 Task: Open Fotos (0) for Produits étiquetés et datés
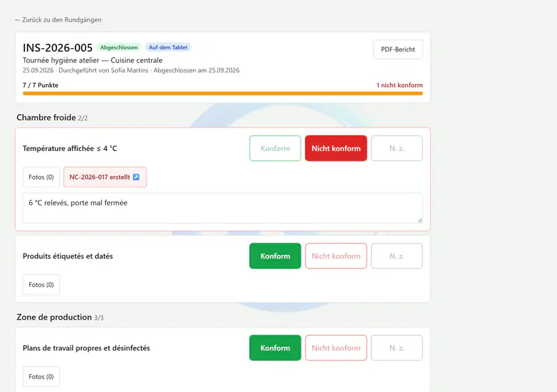click(x=41, y=285)
